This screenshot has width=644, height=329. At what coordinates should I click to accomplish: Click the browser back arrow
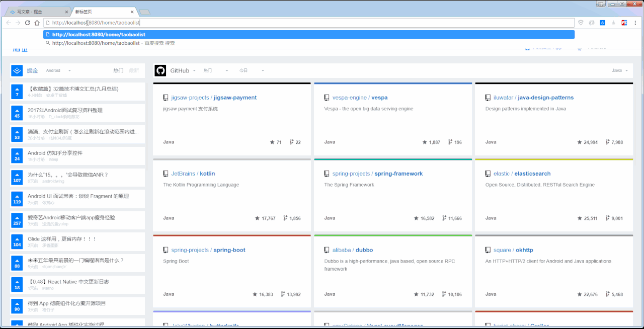click(x=9, y=23)
